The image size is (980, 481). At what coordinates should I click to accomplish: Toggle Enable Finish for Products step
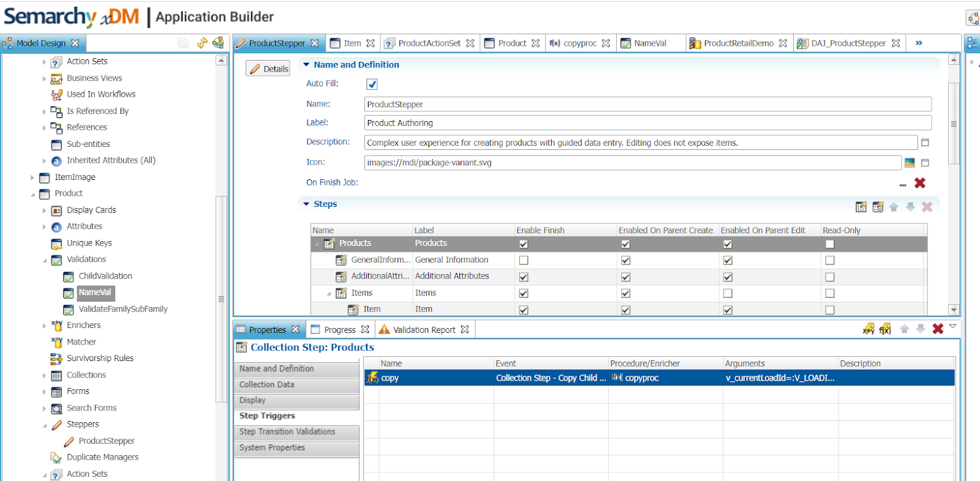524,244
